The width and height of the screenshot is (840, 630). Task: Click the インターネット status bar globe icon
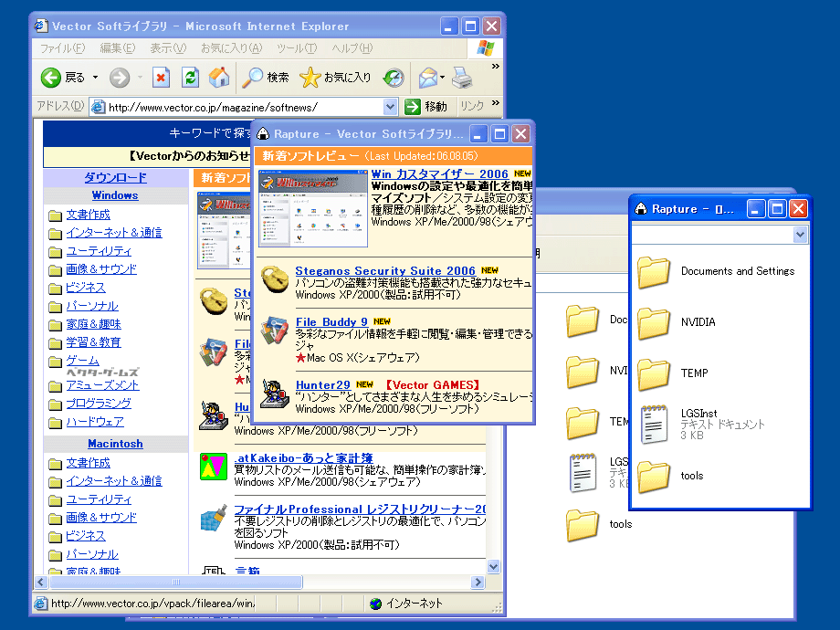[375, 604]
